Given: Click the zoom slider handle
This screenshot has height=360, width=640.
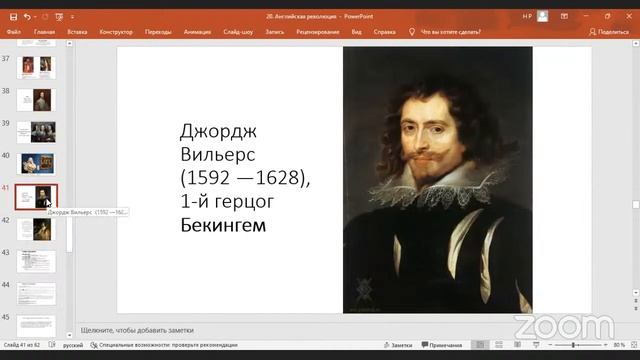Looking at the screenshot, I should point(573,345).
